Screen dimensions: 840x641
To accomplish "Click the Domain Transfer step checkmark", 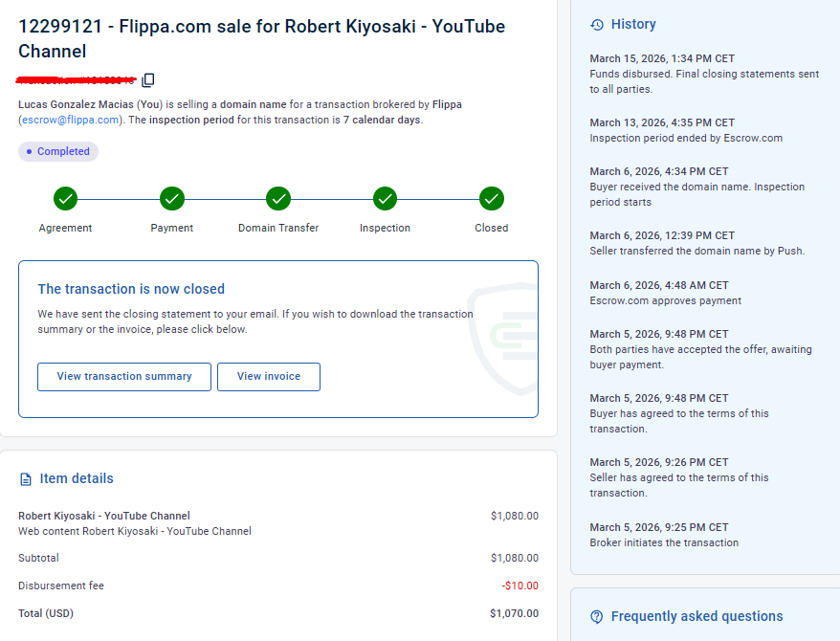I will [x=278, y=199].
